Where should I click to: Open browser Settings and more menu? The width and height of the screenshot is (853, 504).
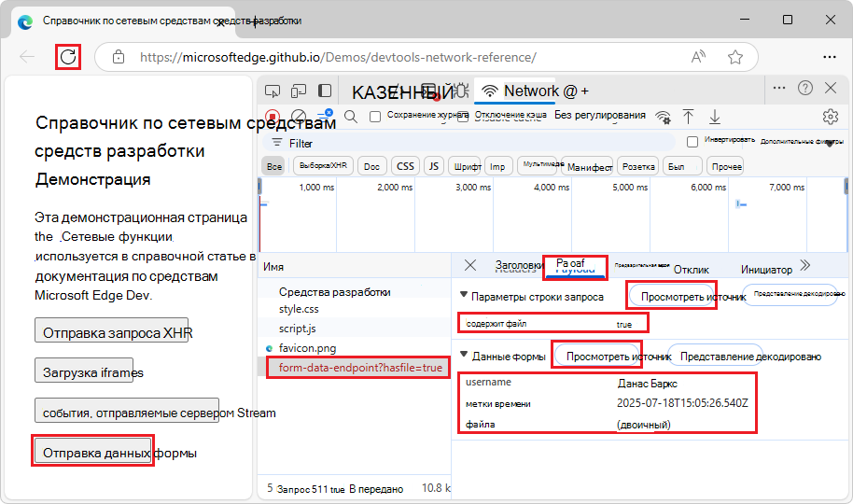point(830,57)
